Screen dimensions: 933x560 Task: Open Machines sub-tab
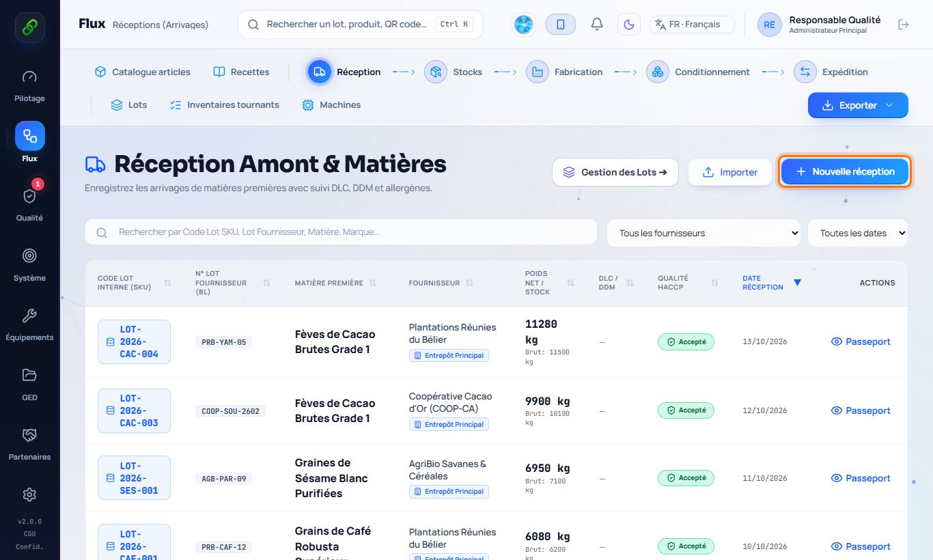331,105
